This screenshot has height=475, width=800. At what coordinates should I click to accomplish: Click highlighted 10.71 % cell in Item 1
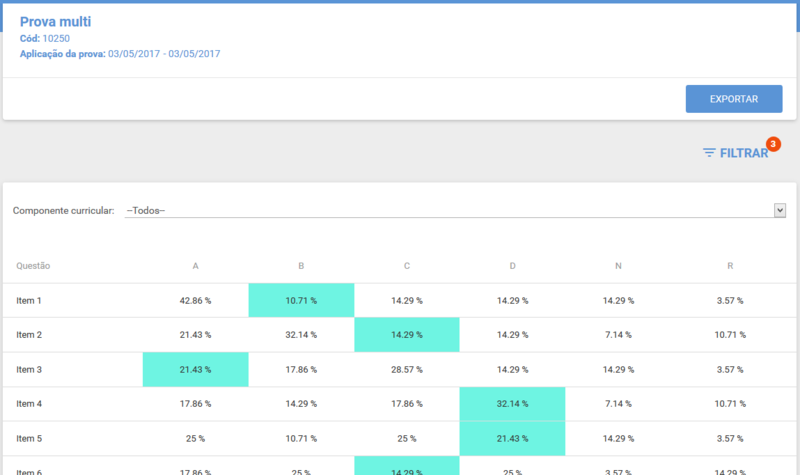(x=301, y=301)
